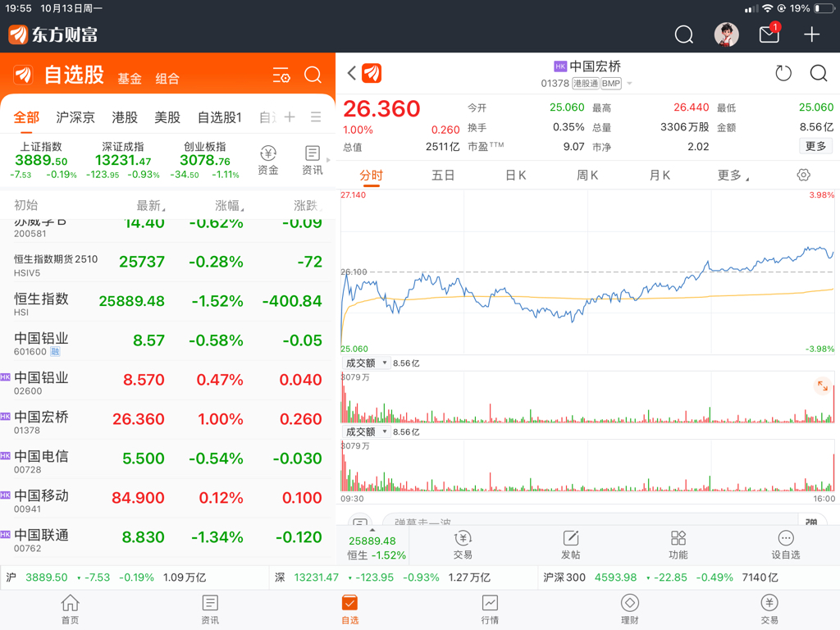Open 基金 section in header

(x=130, y=79)
